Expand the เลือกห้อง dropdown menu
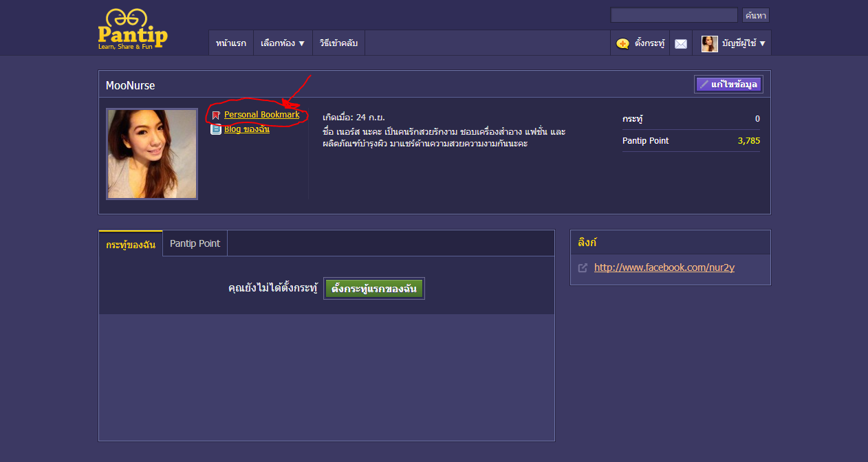Image resolution: width=868 pixels, height=462 pixels. pos(283,43)
